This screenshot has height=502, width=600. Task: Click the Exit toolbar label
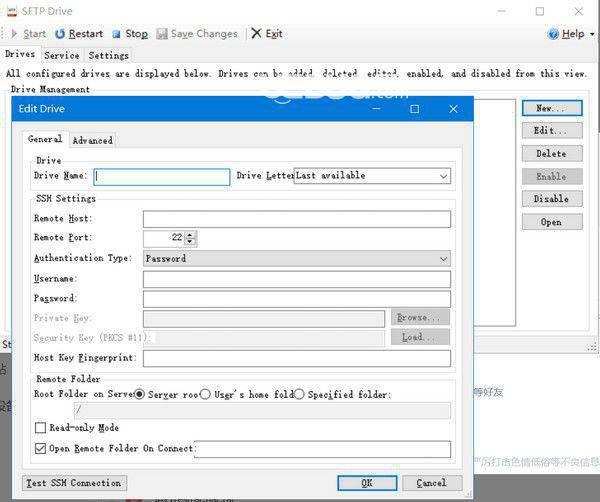point(274,34)
